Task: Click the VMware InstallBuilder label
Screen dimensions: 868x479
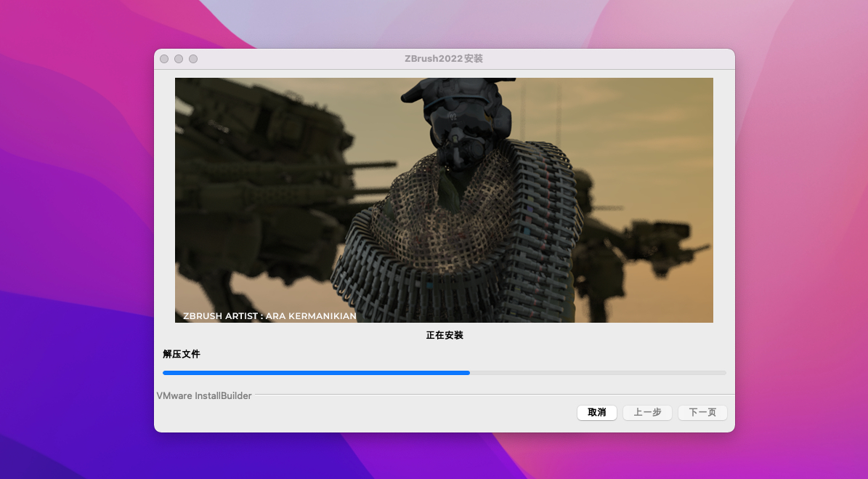Action: 204,396
